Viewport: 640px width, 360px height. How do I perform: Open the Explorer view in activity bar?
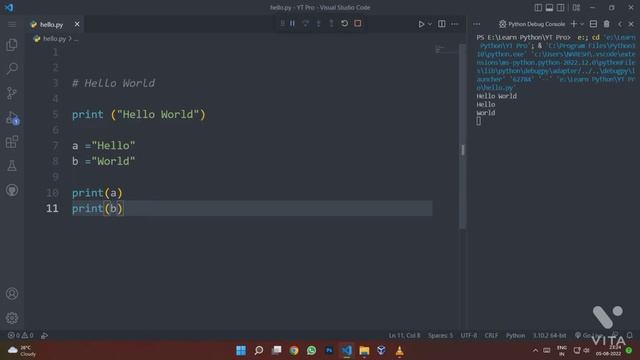click(12, 45)
